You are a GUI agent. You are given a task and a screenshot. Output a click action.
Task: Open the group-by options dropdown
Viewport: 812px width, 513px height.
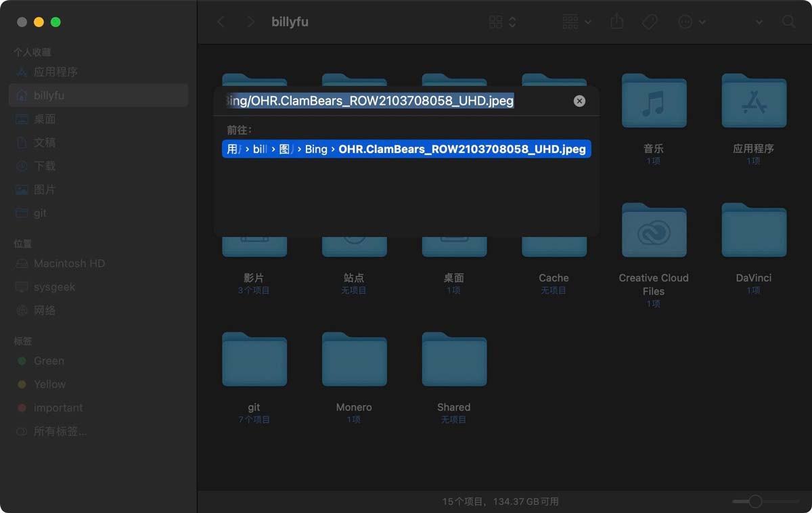[577, 22]
